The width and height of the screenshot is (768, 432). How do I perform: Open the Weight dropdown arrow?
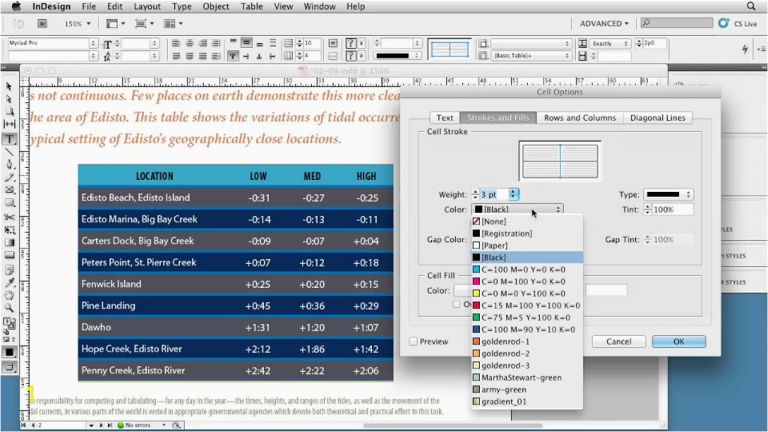click(x=513, y=194)
